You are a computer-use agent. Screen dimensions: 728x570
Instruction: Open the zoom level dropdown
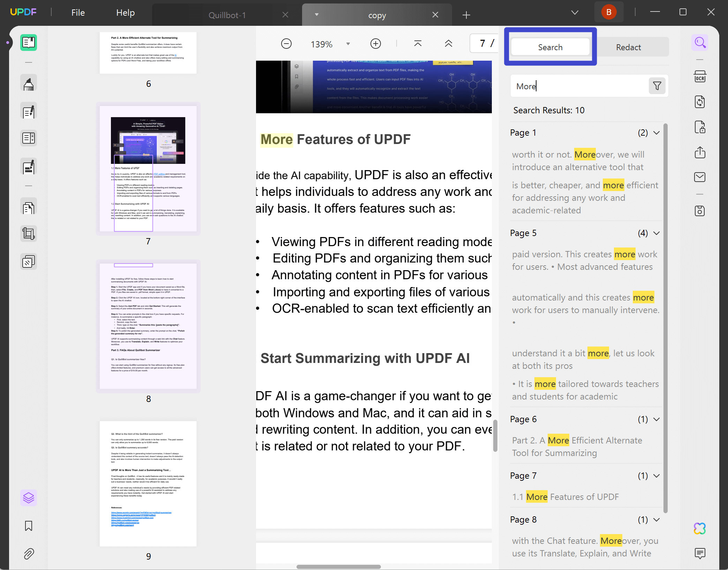(348, 44)
